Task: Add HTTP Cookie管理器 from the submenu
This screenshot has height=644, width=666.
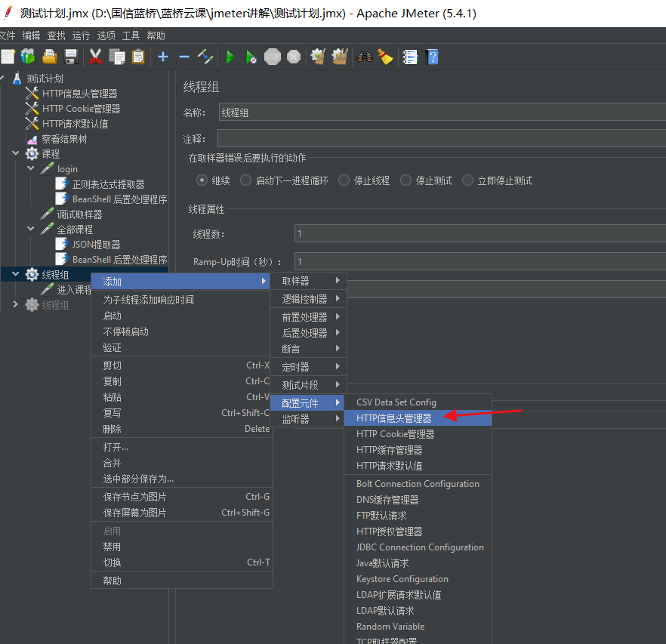Action: 418,434
